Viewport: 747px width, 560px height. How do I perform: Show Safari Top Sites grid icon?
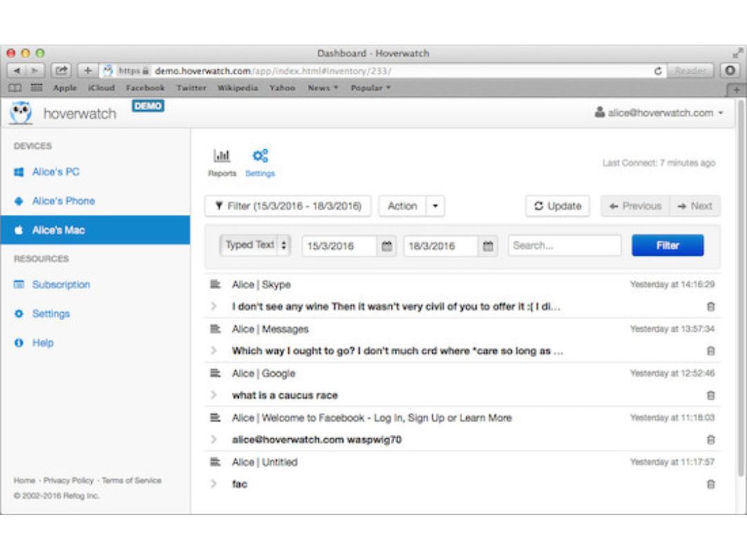click(37, 88)
